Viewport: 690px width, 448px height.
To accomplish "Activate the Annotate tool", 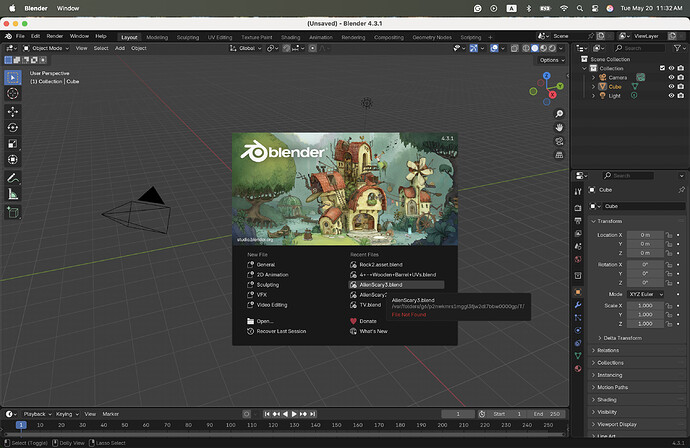I will coord(13,178).
